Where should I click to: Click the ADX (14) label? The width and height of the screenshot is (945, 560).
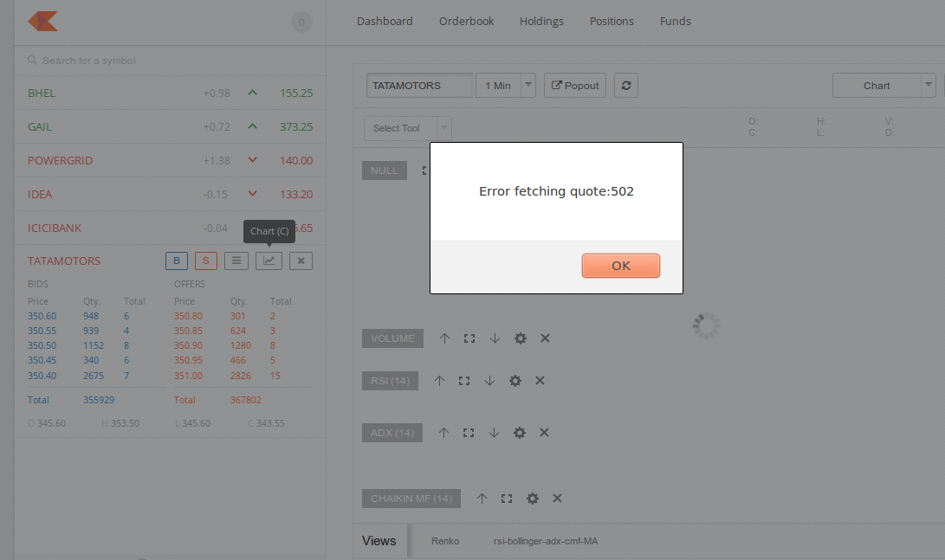(392, 433)
